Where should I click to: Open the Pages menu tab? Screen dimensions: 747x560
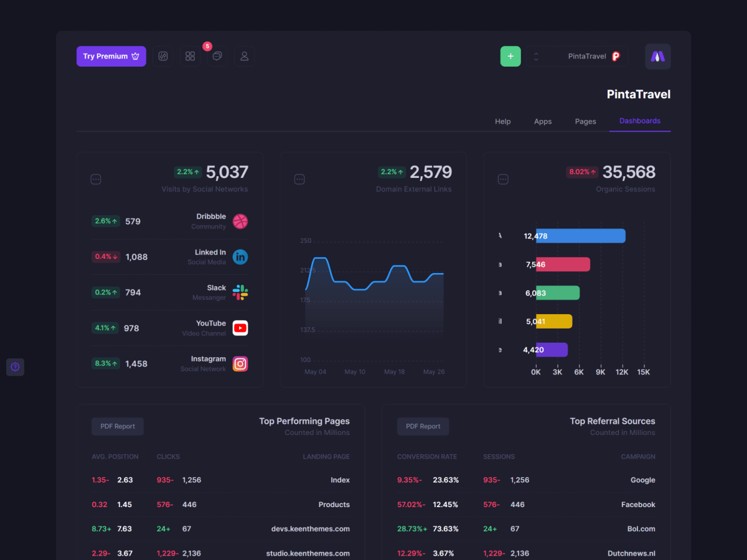(585, 121)
